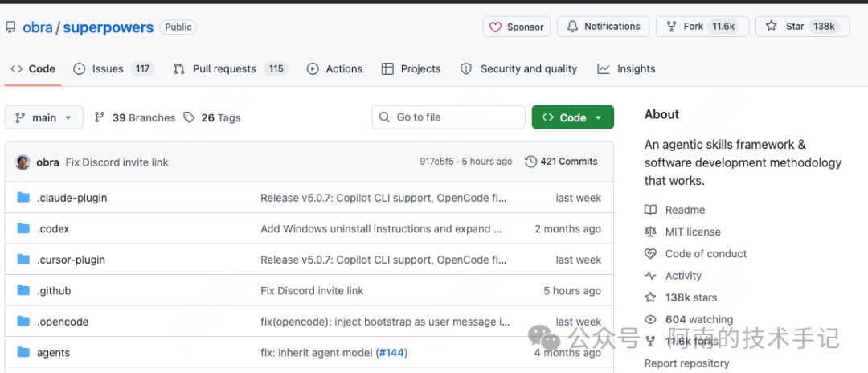Image resolution: width=868 pixels, height=373 pixels.
Task: Click the branch icon next to 39 Branches
Action: [100, 117]
